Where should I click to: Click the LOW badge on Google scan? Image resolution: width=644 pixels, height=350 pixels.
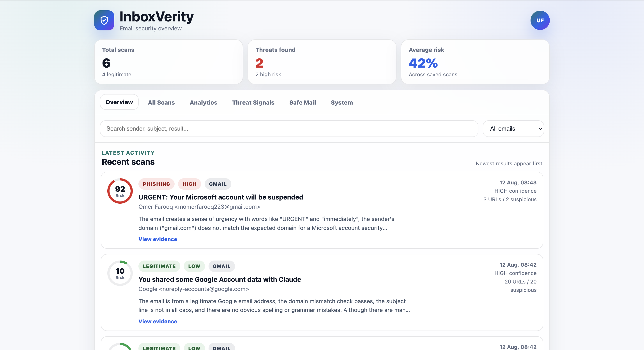(x=194, y=266)
